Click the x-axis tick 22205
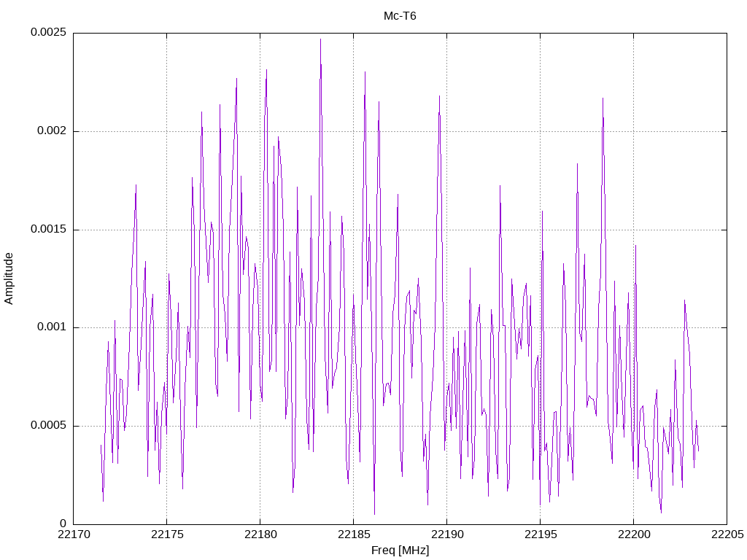747x560 pixels. pos(727,534)
